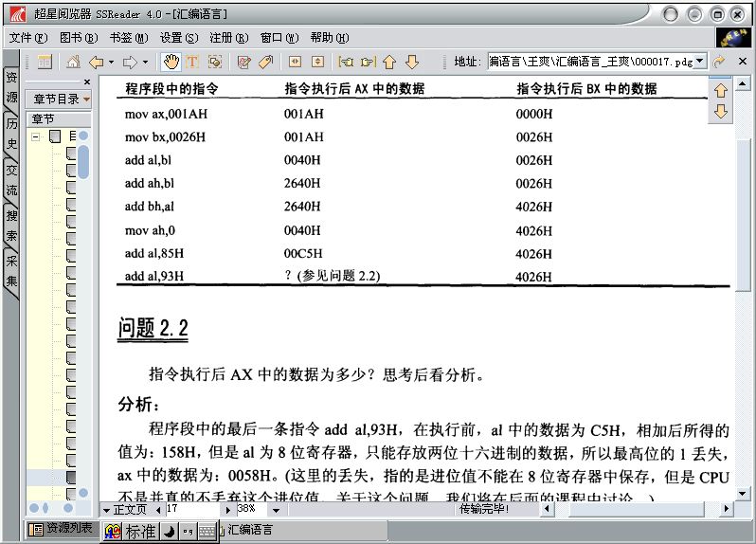Click the redo/go arrow next to address bar

tap(719, 62)
